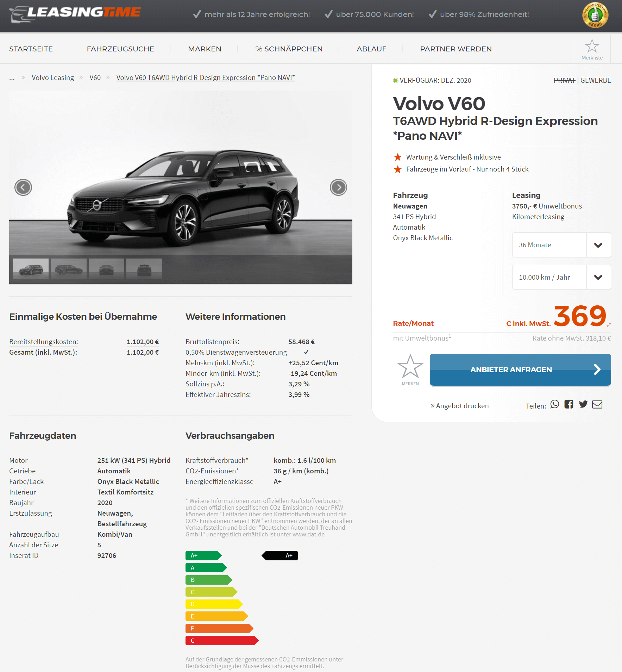Click the breadcrumb ellipsis link
622x672 pixels.
(12, 78)
